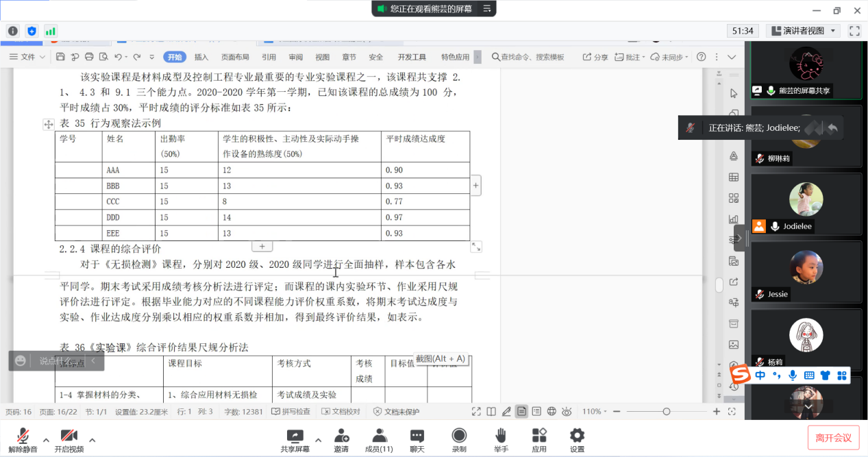Unmute the microphone

pos(23,436)
